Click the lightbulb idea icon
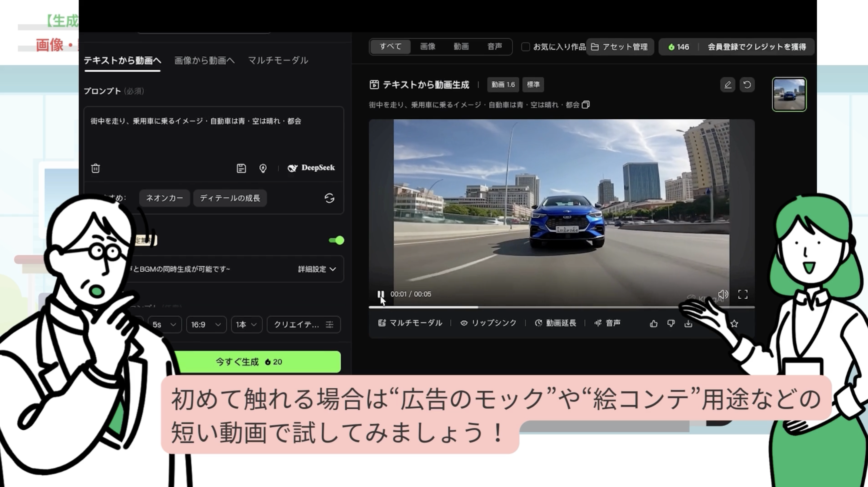The image size is (868, 487). (263, 168)
